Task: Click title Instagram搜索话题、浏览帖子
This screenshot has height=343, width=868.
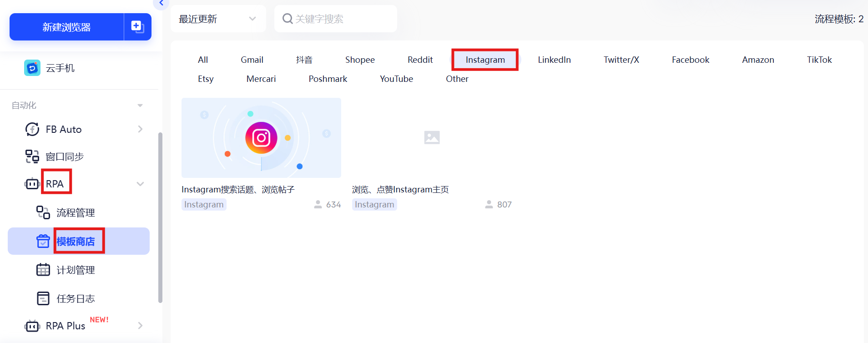Action: point(238,189)
